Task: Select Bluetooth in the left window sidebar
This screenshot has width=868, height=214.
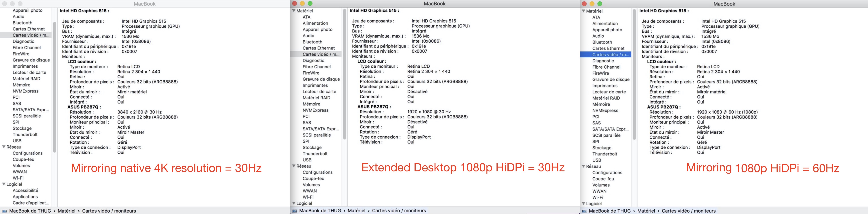Action: click(23, 23)
